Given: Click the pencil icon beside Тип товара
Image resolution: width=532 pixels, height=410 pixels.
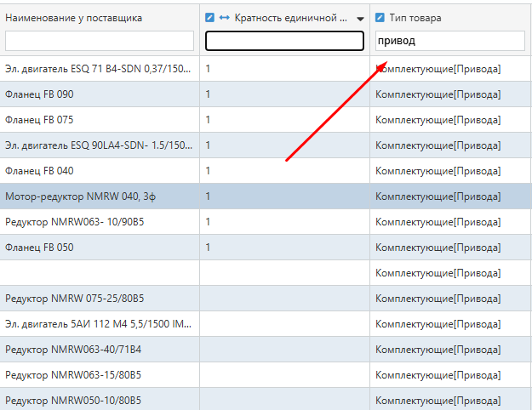Looking at the screenshot, I should pos(380,18).
